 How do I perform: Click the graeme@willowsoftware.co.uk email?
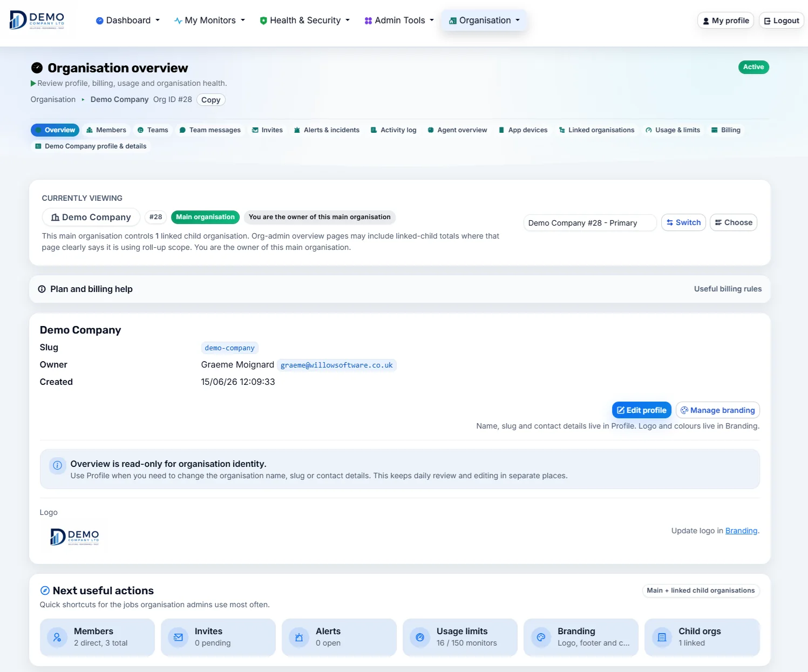tap(337, 365)
